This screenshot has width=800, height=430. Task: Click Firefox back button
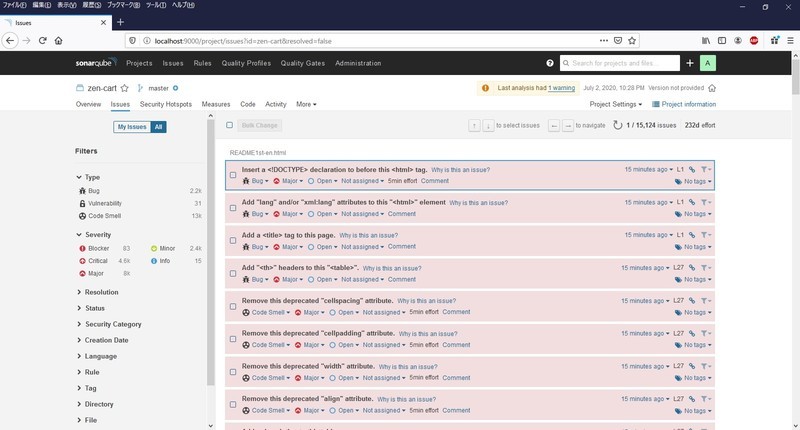point(10,40)
